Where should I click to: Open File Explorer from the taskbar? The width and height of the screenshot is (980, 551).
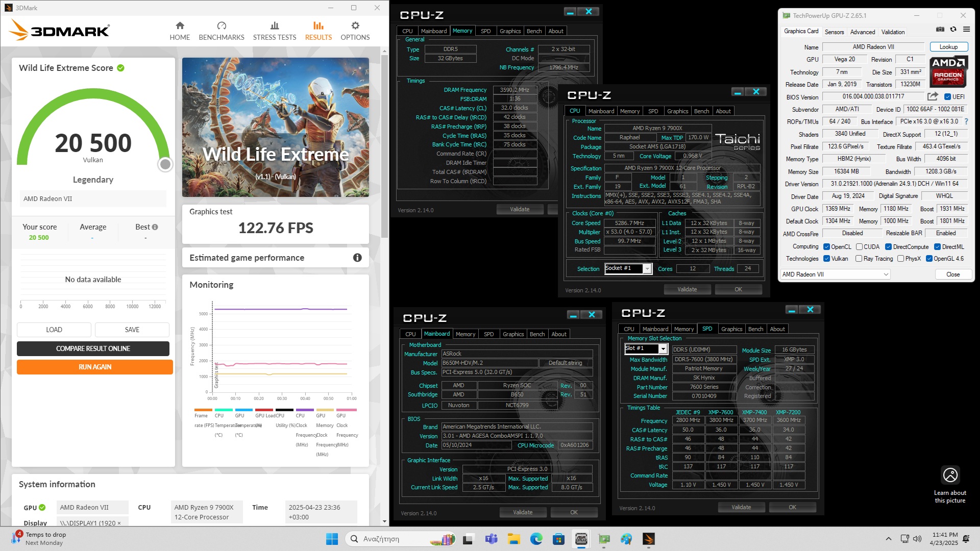click(x=513, y=539)
